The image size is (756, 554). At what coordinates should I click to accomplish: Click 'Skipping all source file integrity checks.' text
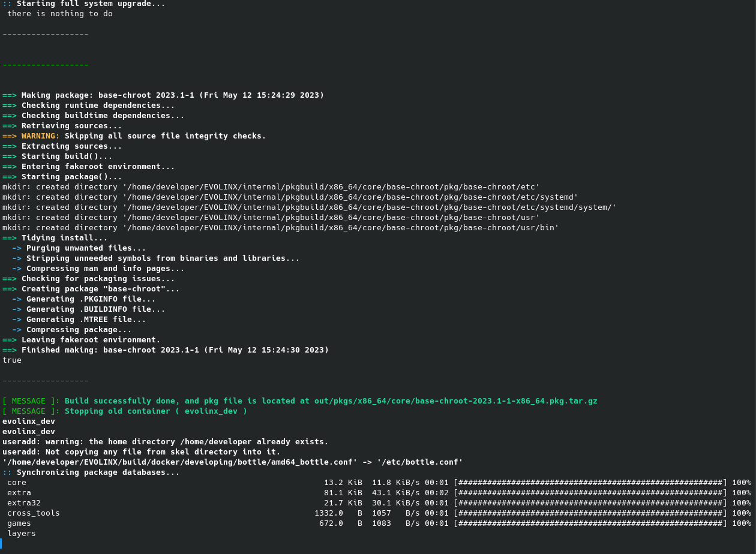(166, 136)
